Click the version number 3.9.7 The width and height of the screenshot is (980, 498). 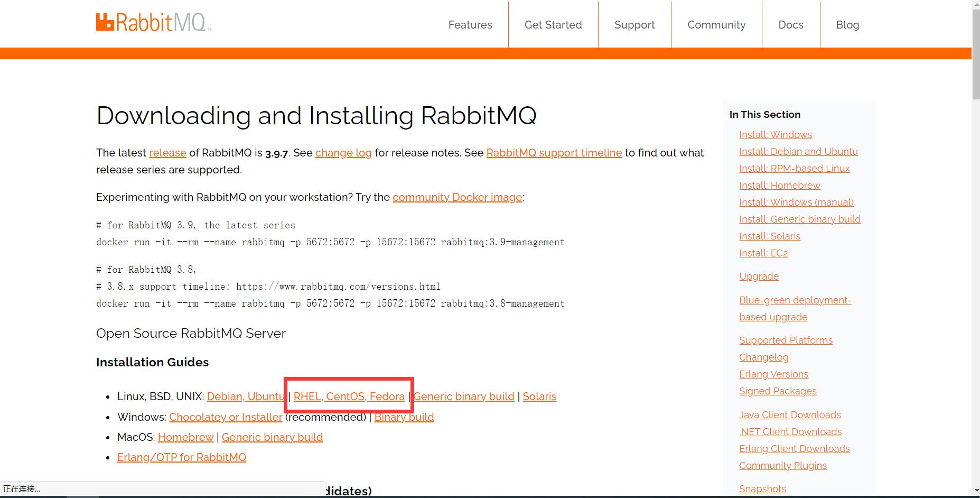[276, 153]
